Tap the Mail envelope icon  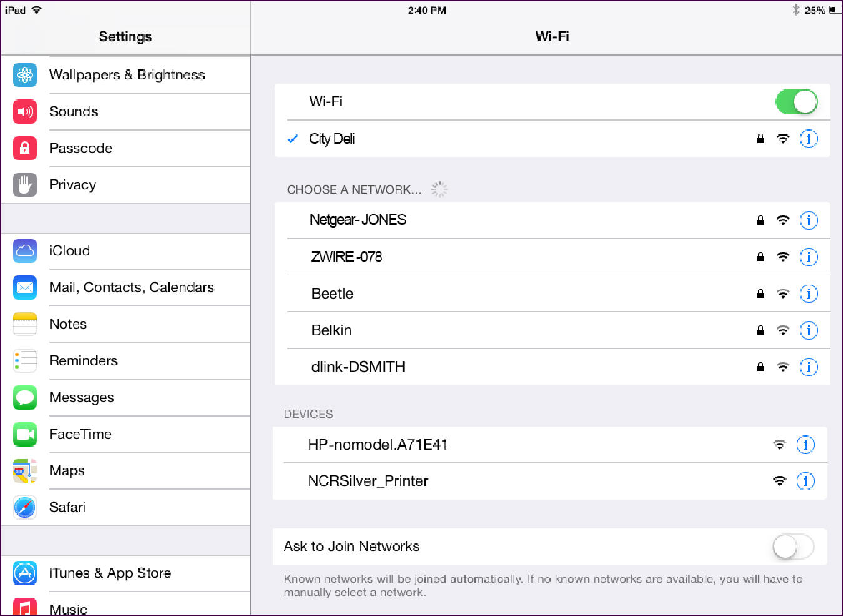click(x=24, y=288)
